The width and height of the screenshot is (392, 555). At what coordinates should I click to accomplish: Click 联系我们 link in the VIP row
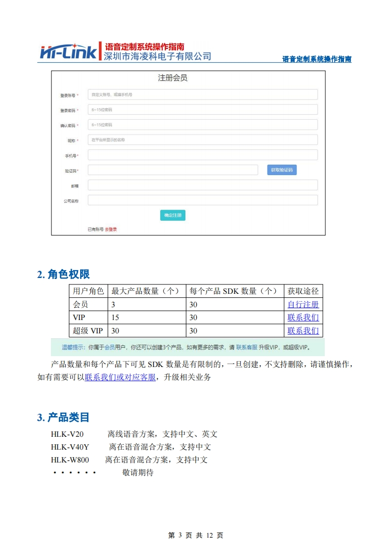coord(303,318)
